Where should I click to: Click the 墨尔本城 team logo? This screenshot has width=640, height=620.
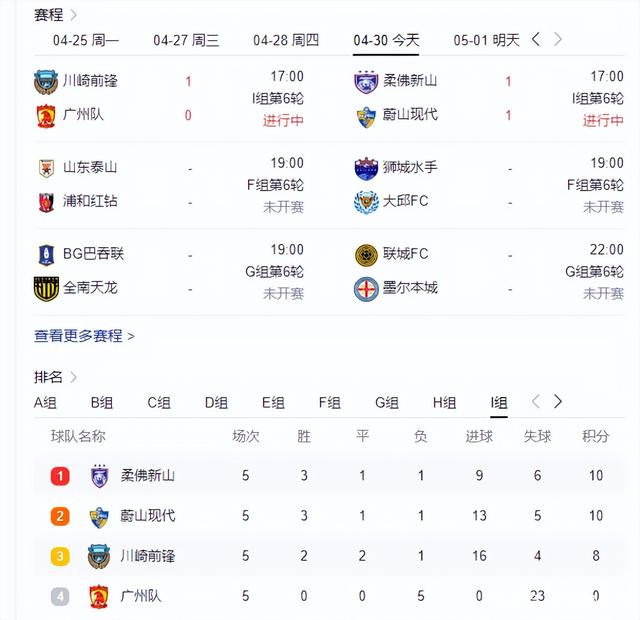tap(366, 288)
